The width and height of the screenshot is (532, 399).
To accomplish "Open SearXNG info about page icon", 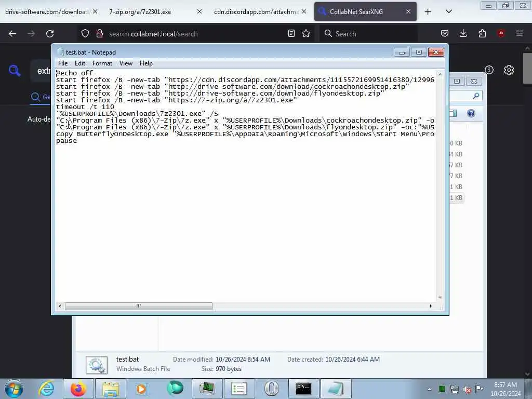I will [x=489, y=70].
